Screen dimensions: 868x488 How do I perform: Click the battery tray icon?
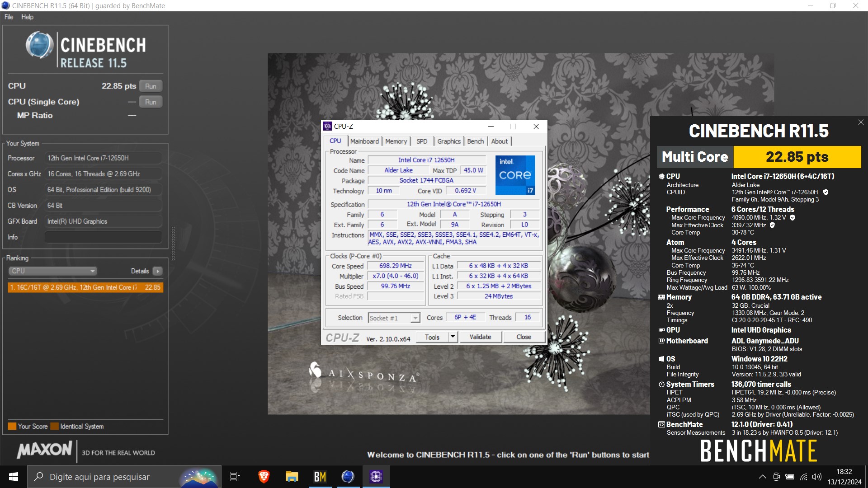(790, 477)
